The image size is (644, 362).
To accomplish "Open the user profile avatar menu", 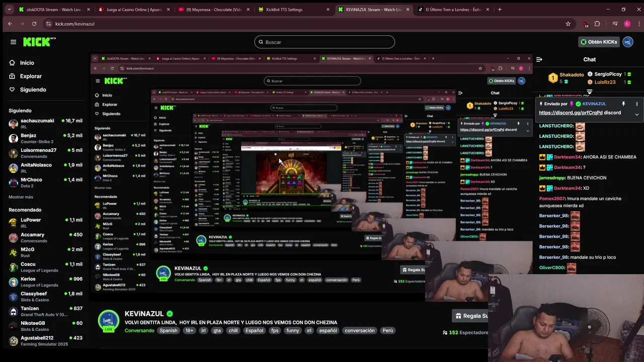I will click(627, 42).
